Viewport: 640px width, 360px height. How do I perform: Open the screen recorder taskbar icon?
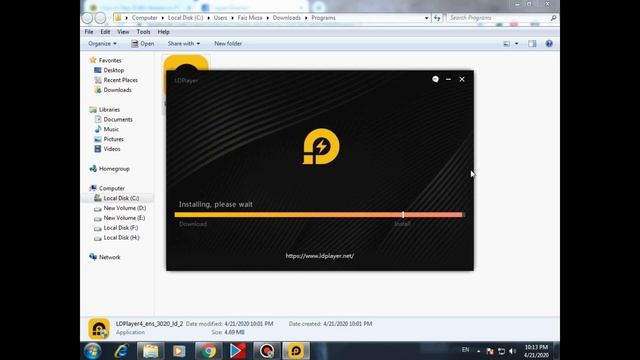pyautogui.click(x=267, y=351)
